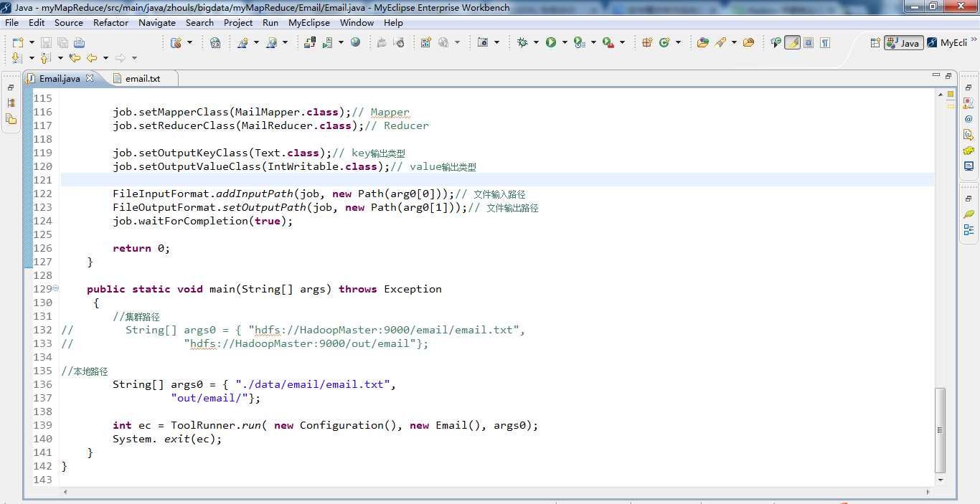The width and height of the screenshot is (980, 504).
Task: Open the Refactor menu
Action: [x=111, y=22]
